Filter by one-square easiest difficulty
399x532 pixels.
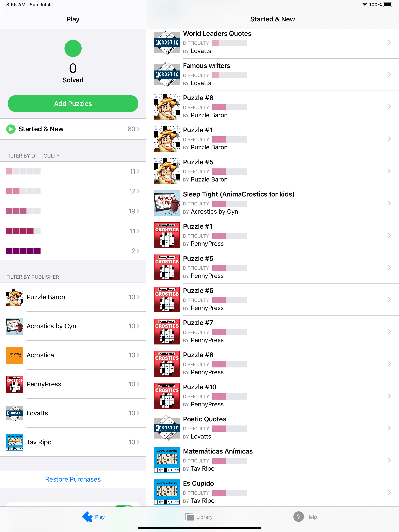73,171
